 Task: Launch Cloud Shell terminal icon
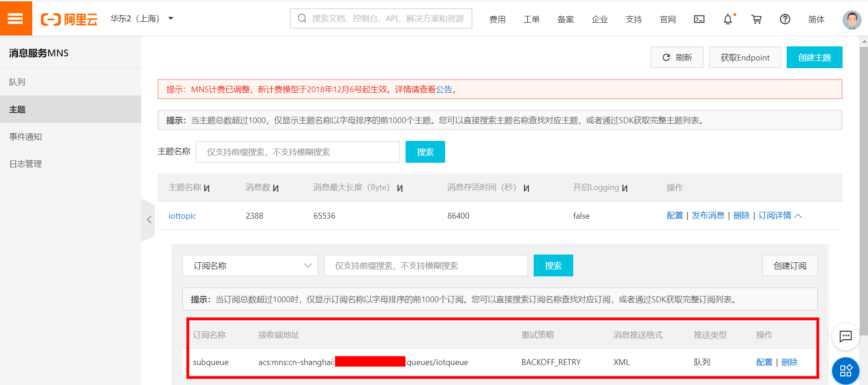coord(699,19)
